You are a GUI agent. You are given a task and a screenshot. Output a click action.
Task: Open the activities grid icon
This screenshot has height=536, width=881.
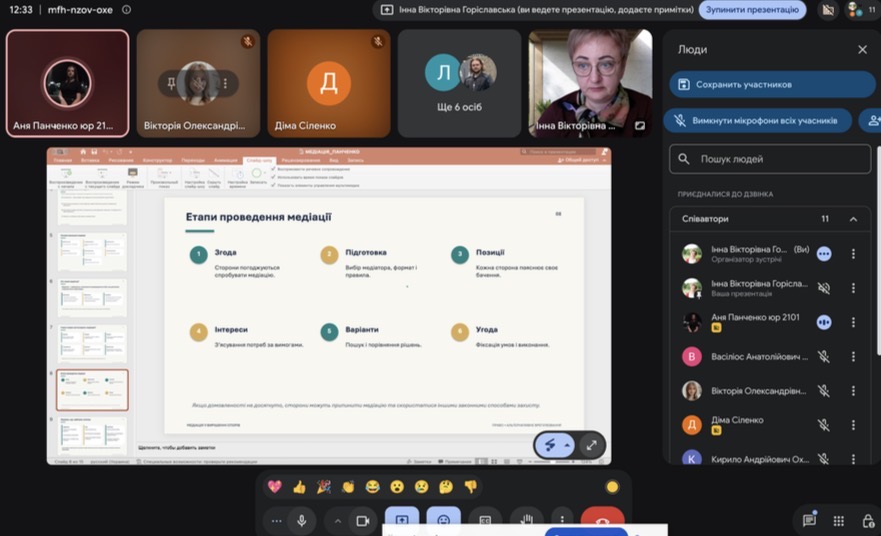pyautogui.click(x=839, y=521)
